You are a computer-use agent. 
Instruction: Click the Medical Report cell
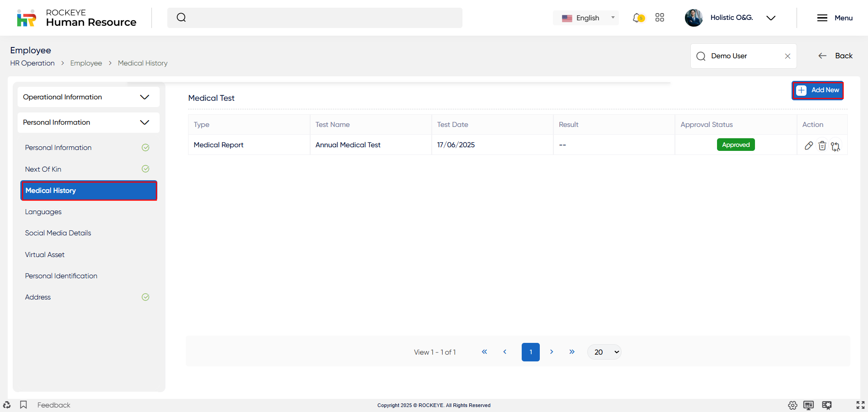coord(249,145)
